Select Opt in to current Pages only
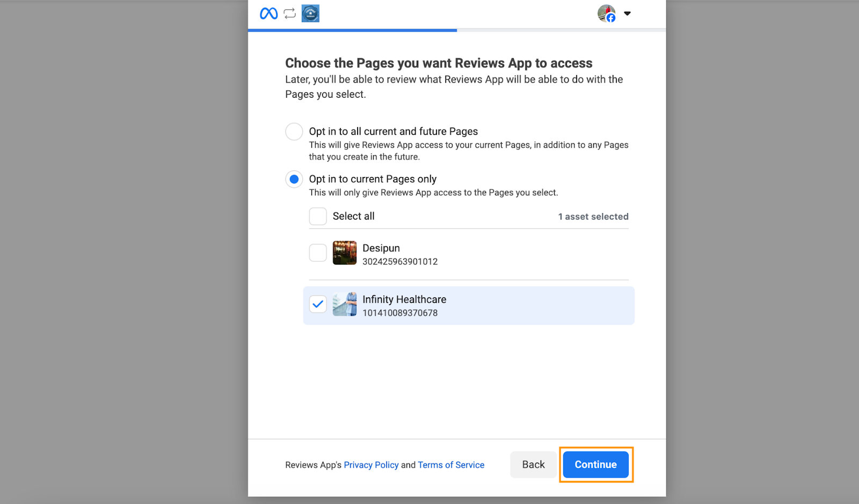859x504 pixels. point(294,179)
